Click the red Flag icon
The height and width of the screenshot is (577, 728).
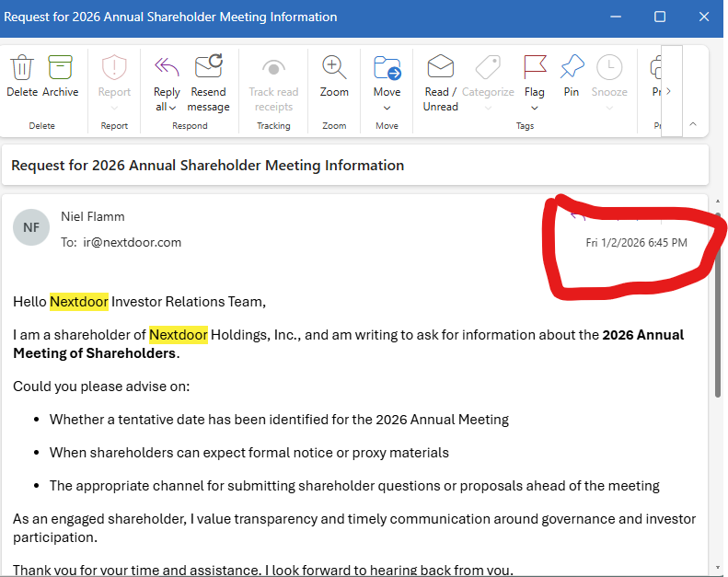(x=535, y=67)
